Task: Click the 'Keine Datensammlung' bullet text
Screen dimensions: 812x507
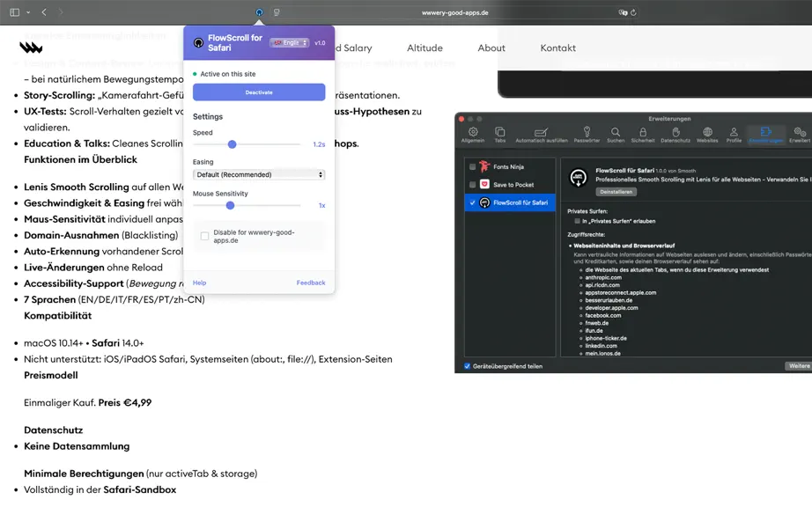Action: coord(77,446)
